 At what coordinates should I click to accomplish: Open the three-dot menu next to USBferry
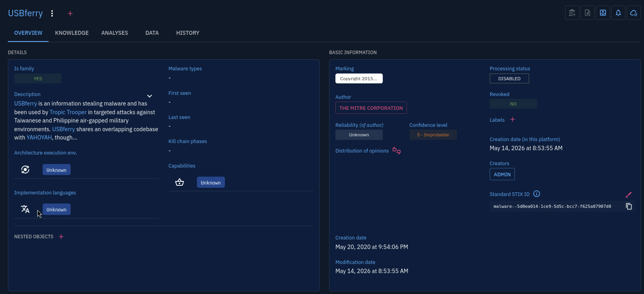click(x=52, y=13)
